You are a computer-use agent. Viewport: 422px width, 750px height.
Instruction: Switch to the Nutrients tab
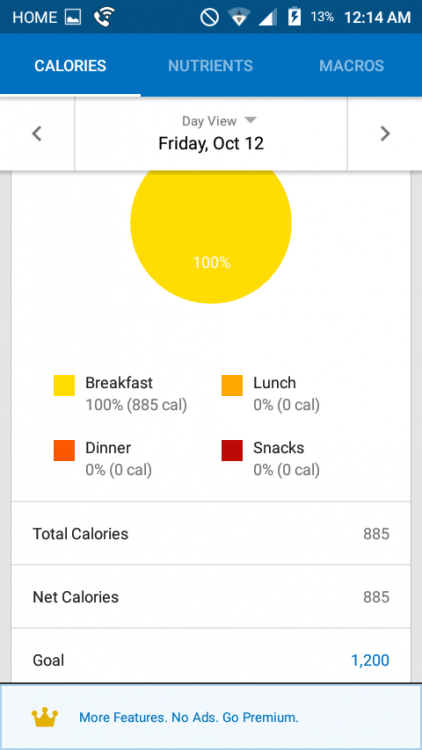[x=211, y=66]
